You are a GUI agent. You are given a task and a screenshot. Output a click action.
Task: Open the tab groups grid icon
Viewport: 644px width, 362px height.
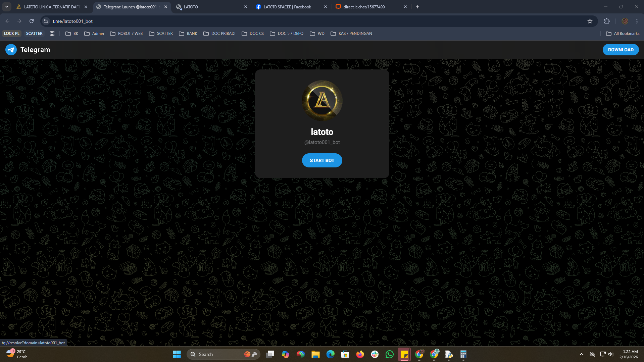tap(52, 34)
